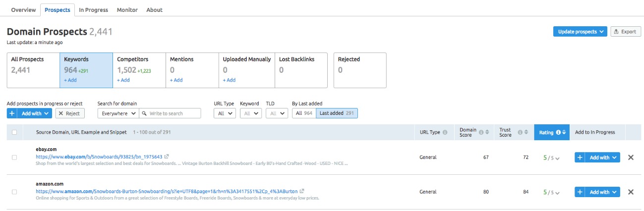This screenshot has height=211, width=644.
Task: Sort by Trust Score arrows icon
Action: 527,132
